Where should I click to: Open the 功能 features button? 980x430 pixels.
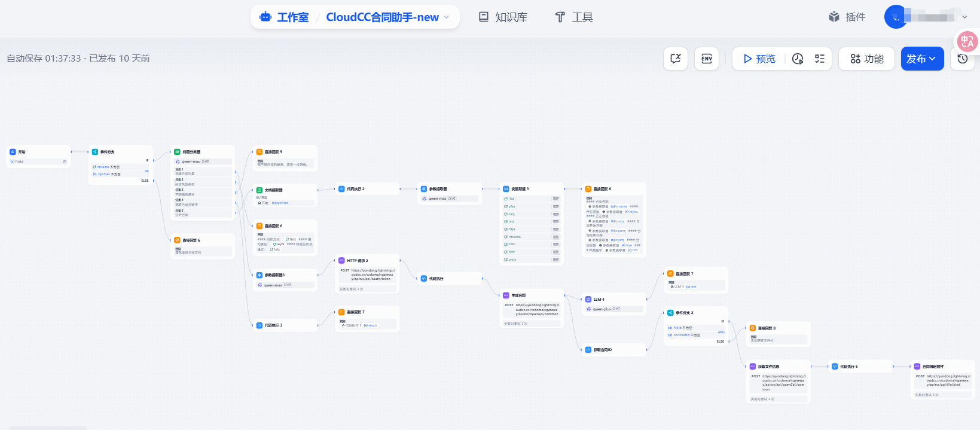tap(866, 59)
